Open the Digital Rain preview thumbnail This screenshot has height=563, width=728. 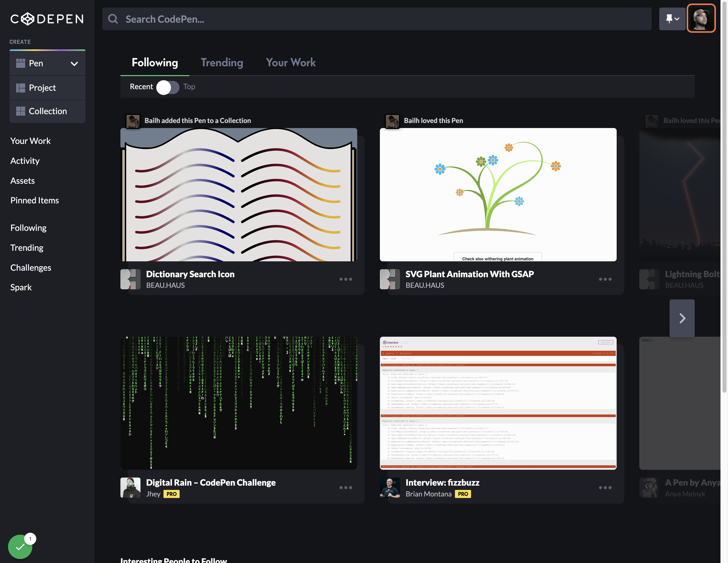[x=239, y=403]
